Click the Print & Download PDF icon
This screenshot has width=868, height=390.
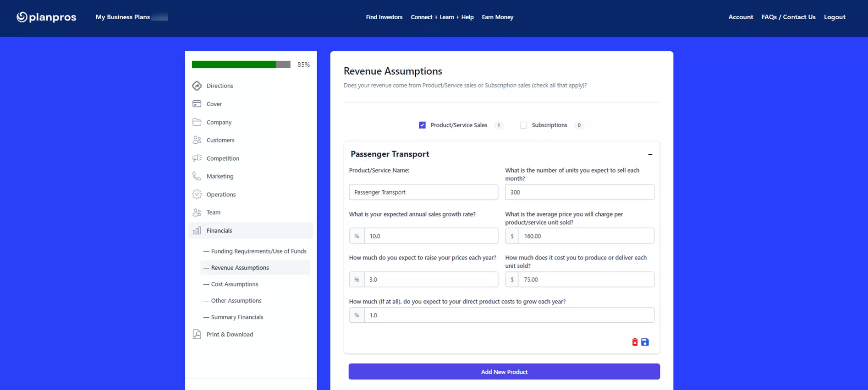pos(197,334)
